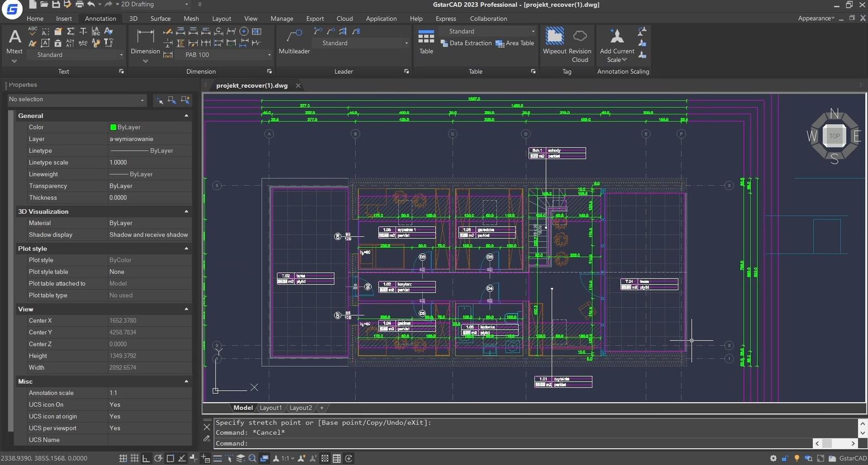Open the Annotation ribbon tab
Viewport: 868px width, 465px height.
(x=100, y=18)
